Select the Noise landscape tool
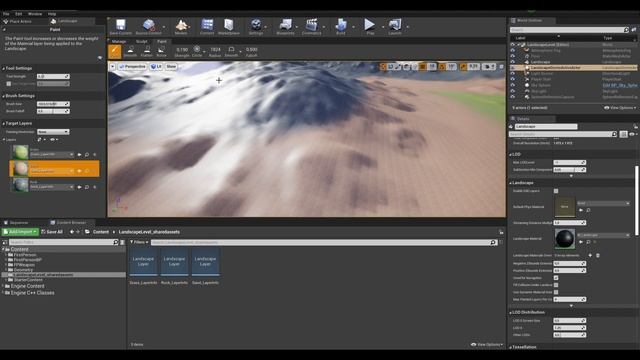Screen dimensions: 640x360 click(161, 51)
